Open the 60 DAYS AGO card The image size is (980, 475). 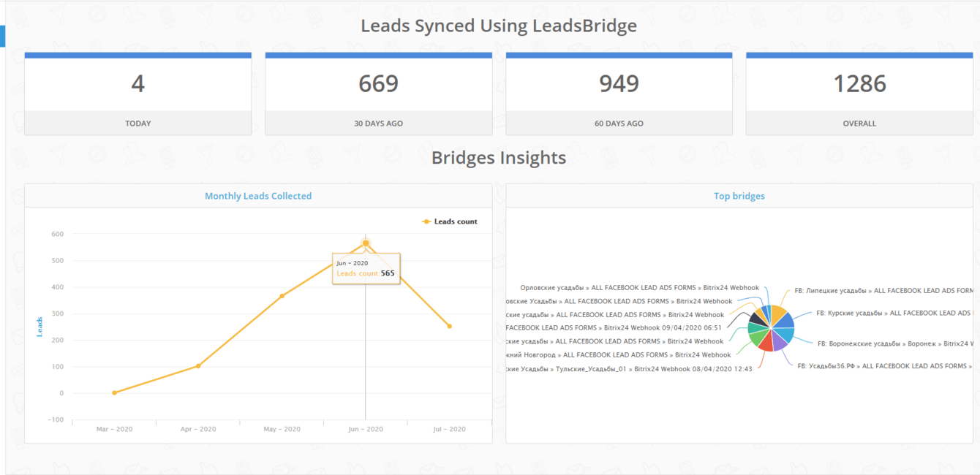(x=619, y=95)
